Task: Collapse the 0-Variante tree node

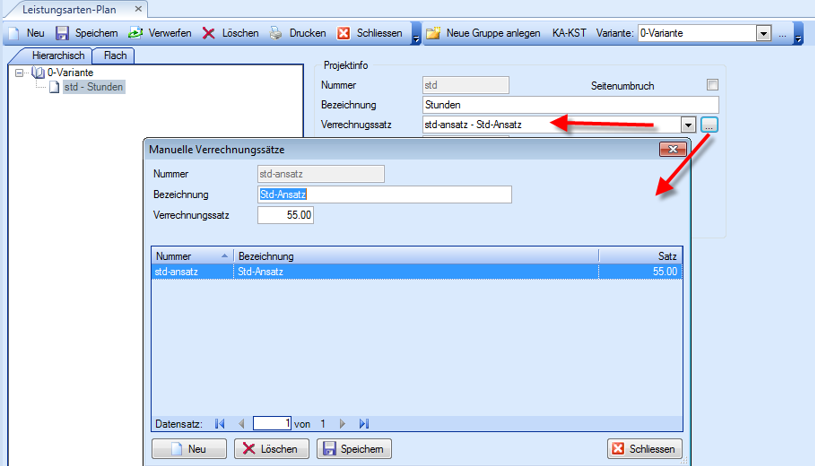Action: click(x=19, y=73)
